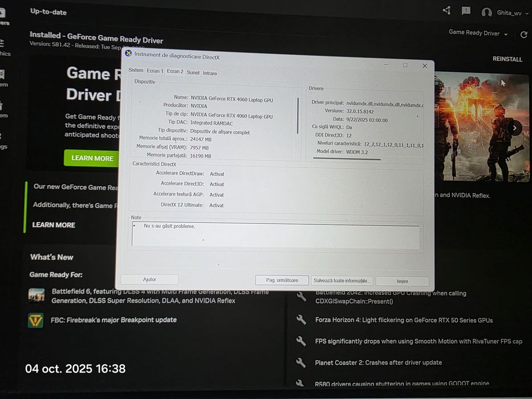Image resolution: width=532 pixels, height=399 pixels.
Task: Open the feedback notification icon
Action: click(x=466, y=11)
